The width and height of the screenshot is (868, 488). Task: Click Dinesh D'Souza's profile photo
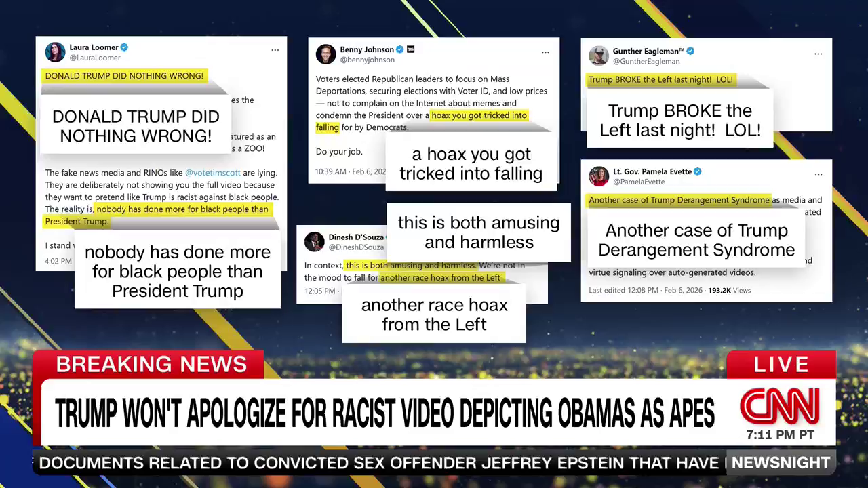[314, 242]
